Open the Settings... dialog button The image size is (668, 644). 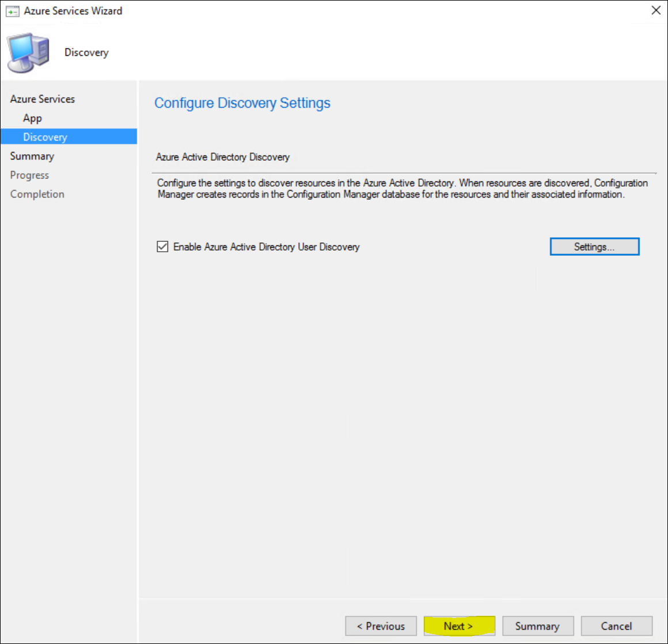(594, 247)
